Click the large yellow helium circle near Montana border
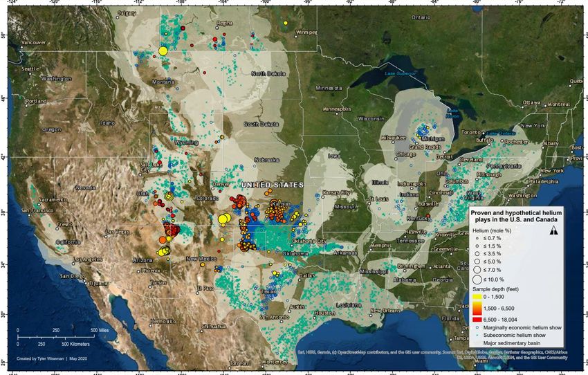This screenshot has height=375, width=588. pos(163,51)
